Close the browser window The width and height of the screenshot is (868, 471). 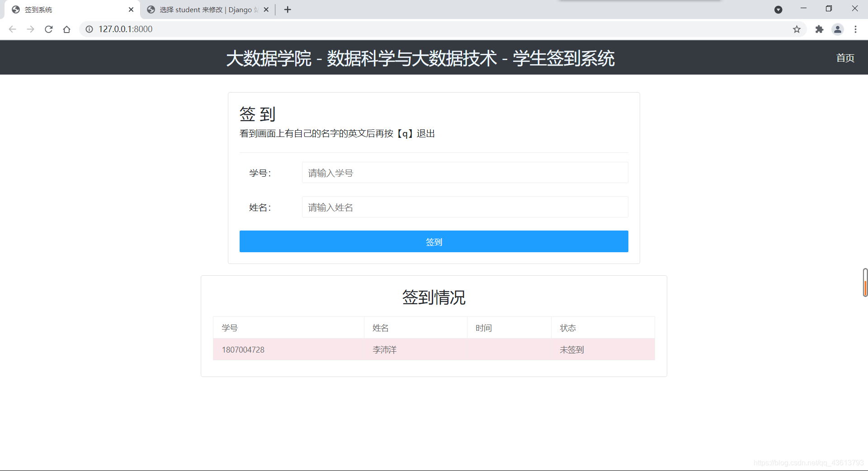pyautogui.click(x=855, y=9)
